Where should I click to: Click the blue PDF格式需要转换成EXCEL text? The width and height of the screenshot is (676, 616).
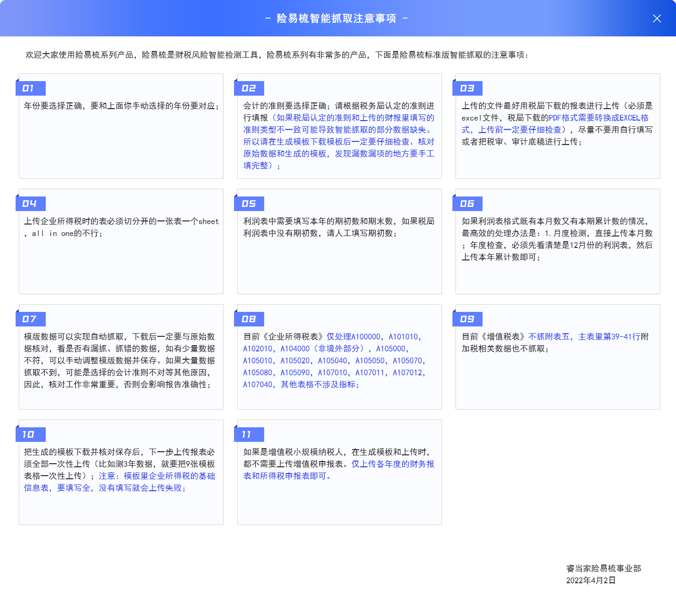tap(598, 118)
